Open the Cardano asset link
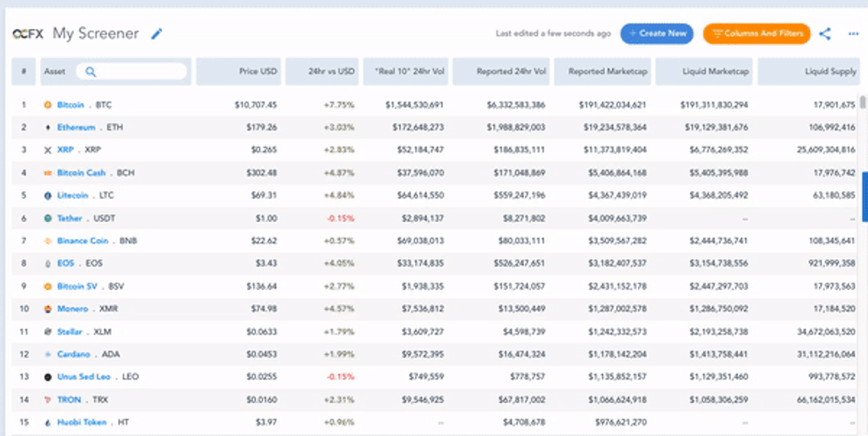The image size is (868, 436). point(73,354)
